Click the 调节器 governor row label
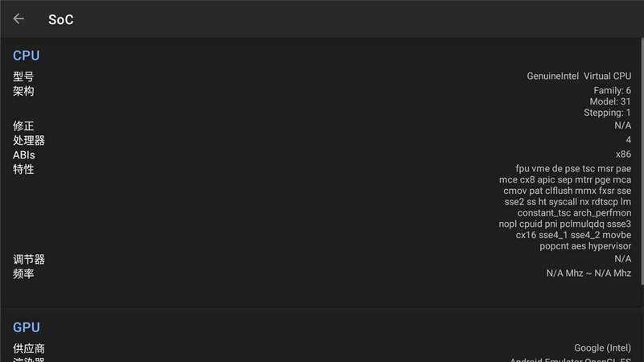Viewport: 644px width, 362px height. point(29,259)
